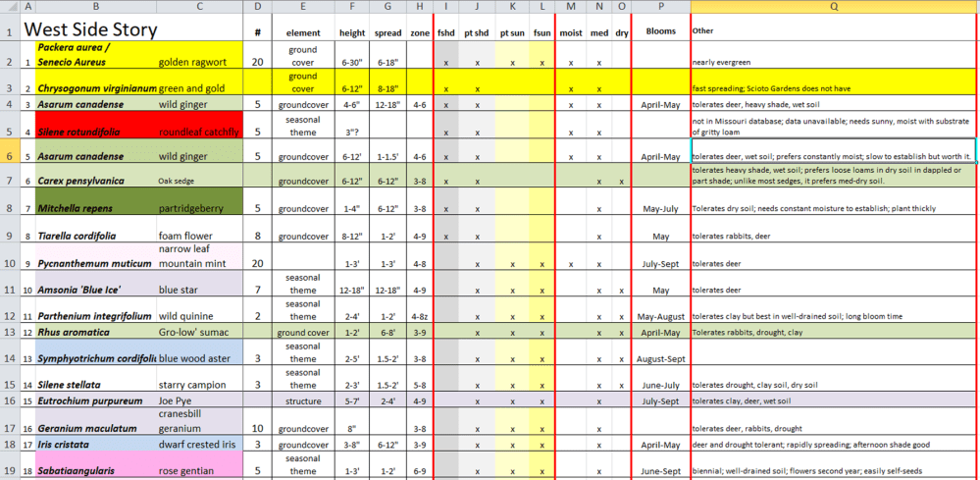Screen dimensions: 980x480
Task: Select the golden ragwort cell
Action: click(199, 62)
